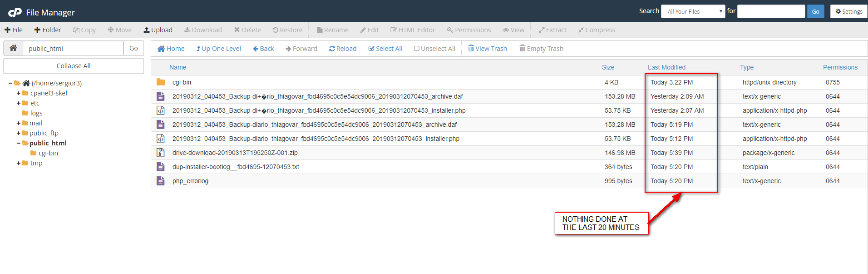This screenshot has width=868, height=274.
Task: Click the Delete toolbar button
Action: [x=247, y=30]
